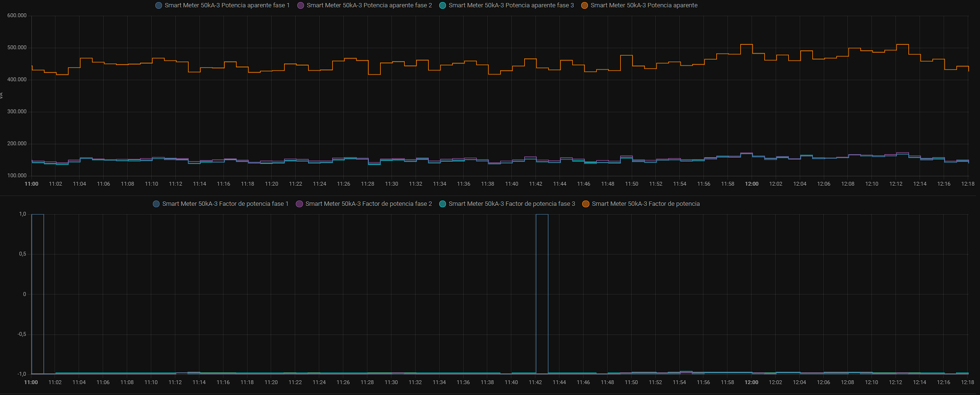Toggle the 'Potencia aparente fase 1' legend label
Image resolution: width=980 pixels, height=395 pixels.
[x=227, y=5]
